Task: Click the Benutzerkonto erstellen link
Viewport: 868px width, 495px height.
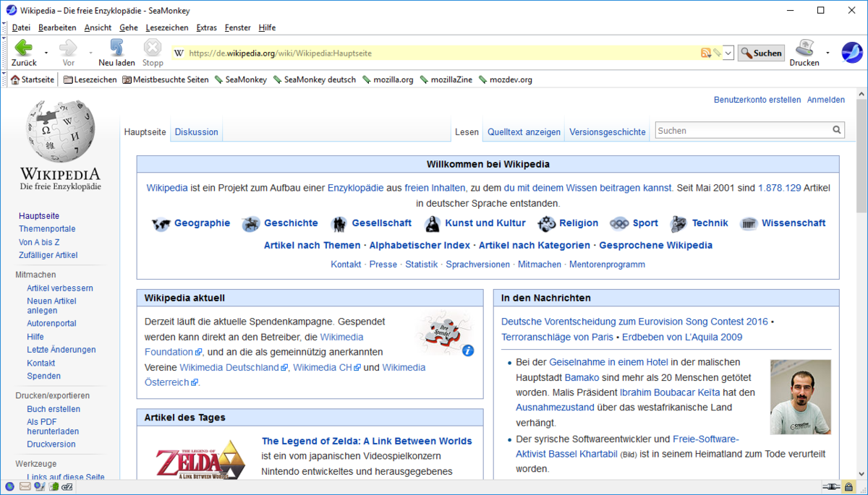Action: click(757, 100)
